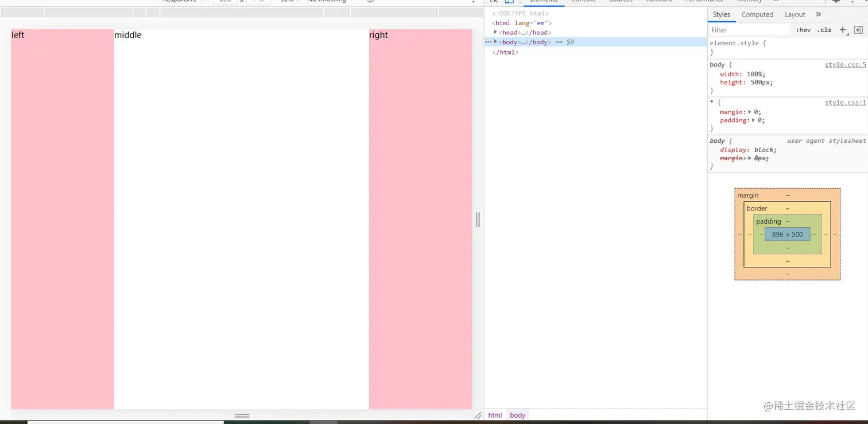Show more sidebar tabs via the chevron next to Layout

tap(819, 14)
